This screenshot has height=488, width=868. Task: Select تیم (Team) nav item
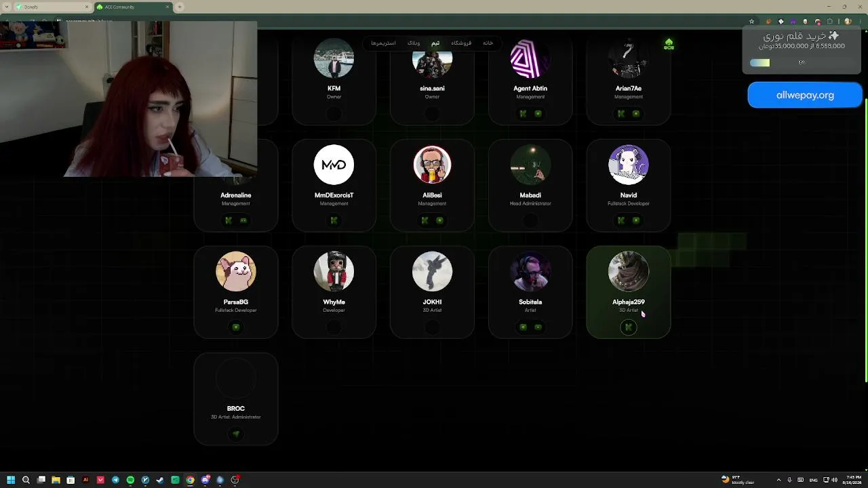tap(435, 43)
